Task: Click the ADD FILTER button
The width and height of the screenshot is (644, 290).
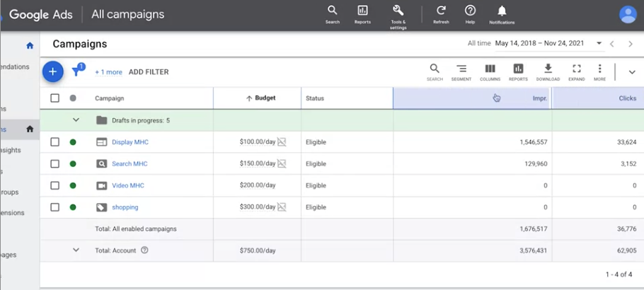Action: 149,72
